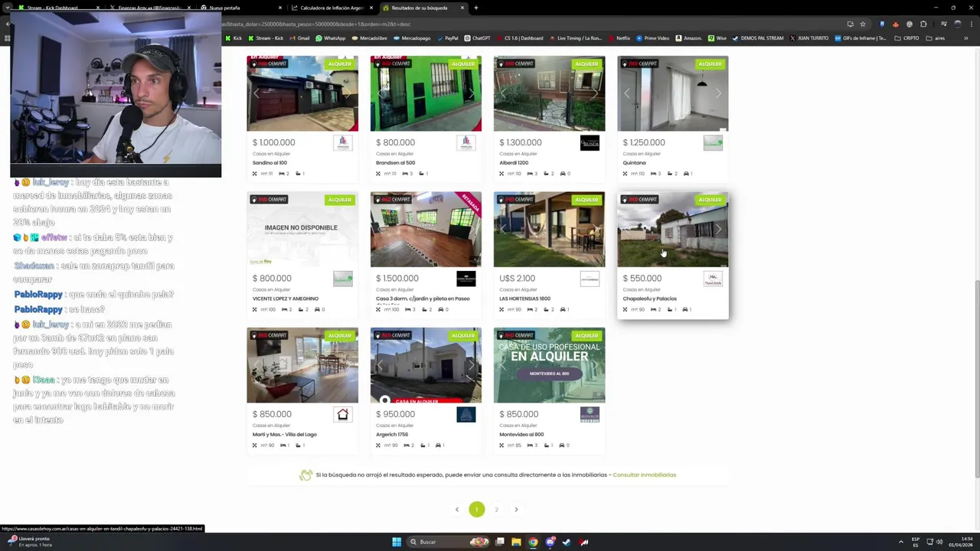Open the PayPal bookmark
980x551 pixels.
pos(448,38)
